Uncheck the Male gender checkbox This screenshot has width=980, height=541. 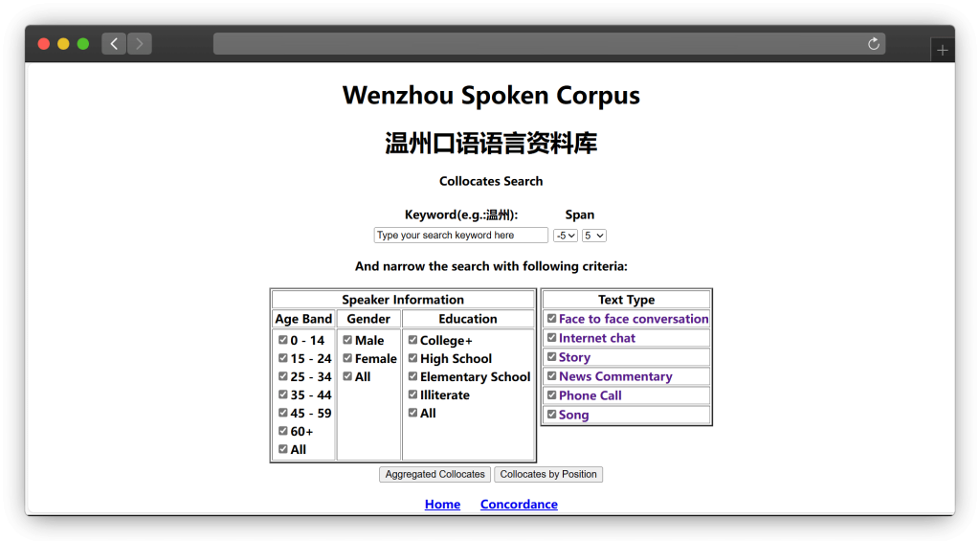[x=347, y=340]
